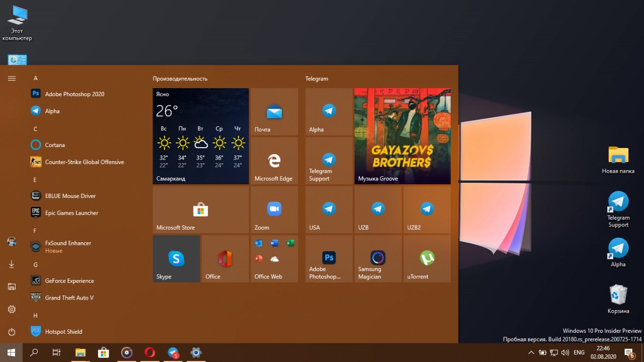Jump to letter F in app list

[35, 231]
